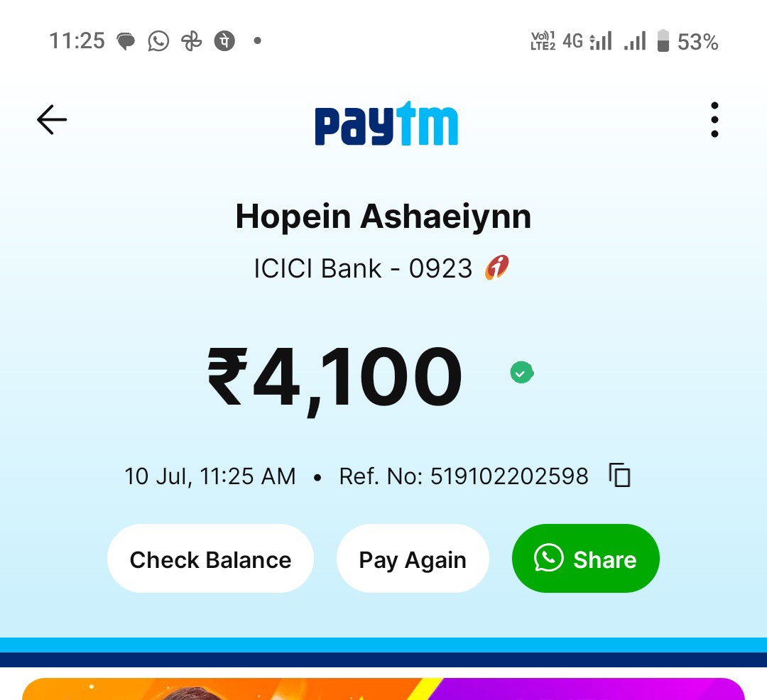Click the ICICI Bank logo icon
This screenshot has height=700, width=767.
click(497, 268)
